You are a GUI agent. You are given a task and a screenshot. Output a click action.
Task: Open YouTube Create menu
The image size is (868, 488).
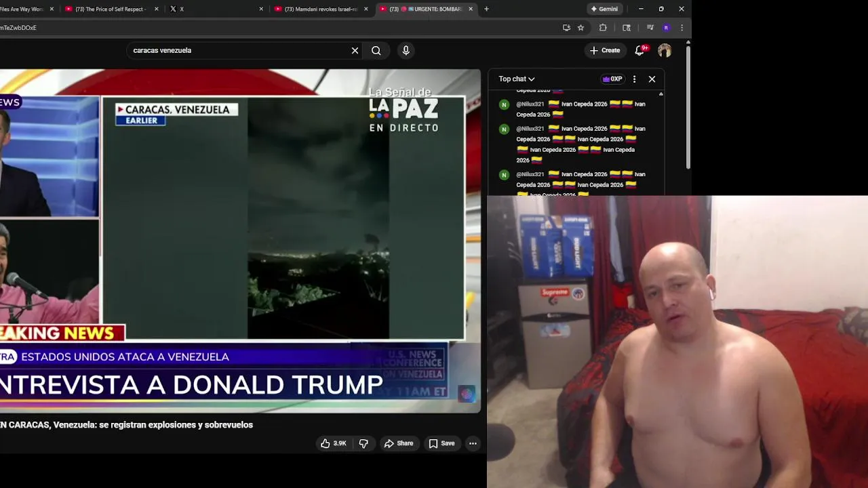pos(605,50)
